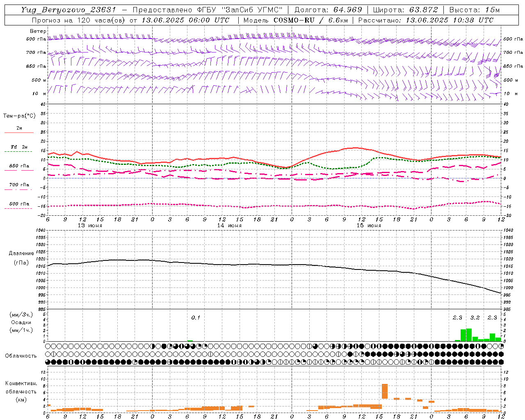This screenshot has width=525, height=420.
Task: Click the Тем-ра(°C) axis title
Action: (19, 116)
